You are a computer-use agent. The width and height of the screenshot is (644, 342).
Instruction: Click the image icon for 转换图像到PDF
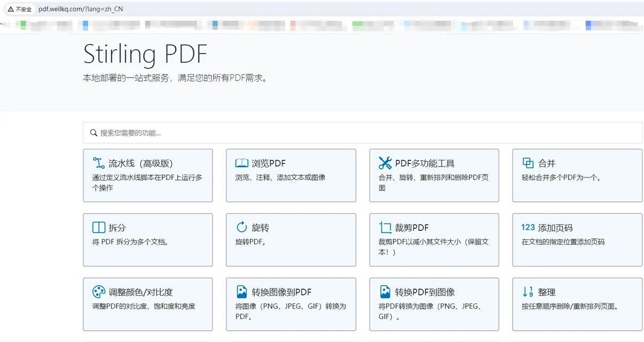point(242,292)
